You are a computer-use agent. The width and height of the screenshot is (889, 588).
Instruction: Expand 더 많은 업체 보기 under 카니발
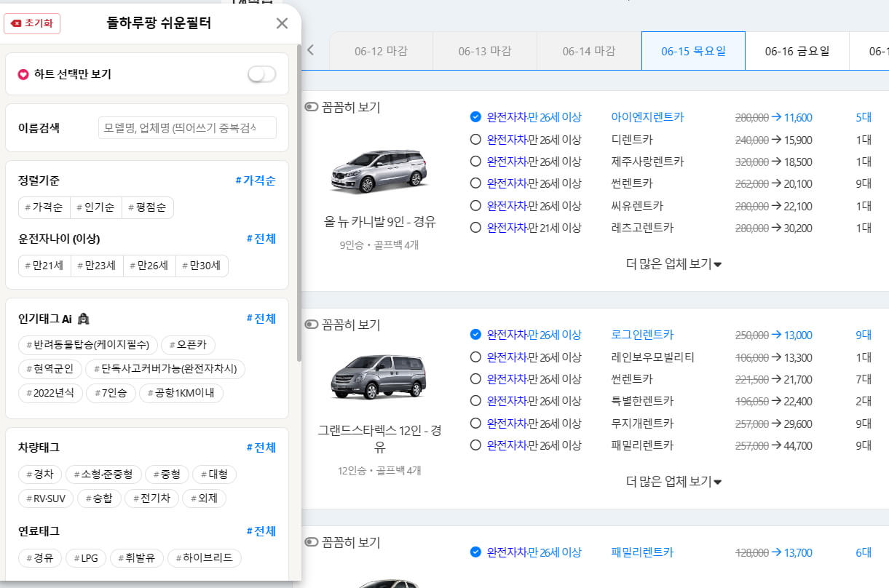click(673, 264)
